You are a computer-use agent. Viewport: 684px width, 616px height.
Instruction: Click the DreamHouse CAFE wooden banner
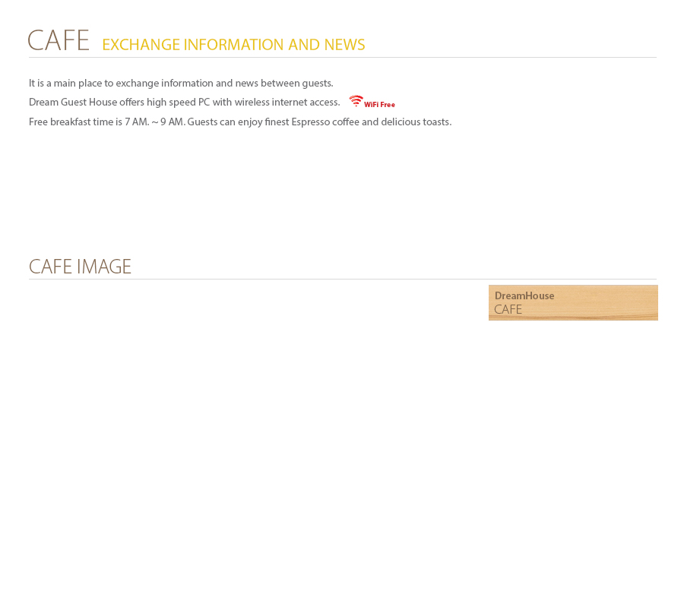point(573,302)
